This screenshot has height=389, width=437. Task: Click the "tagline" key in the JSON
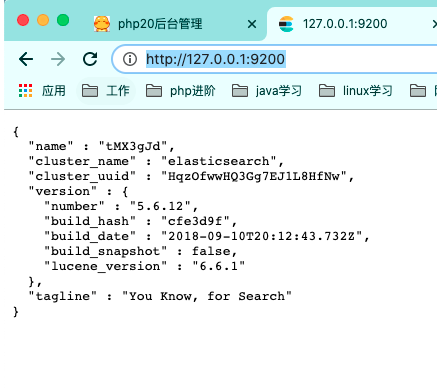[63, 296]
